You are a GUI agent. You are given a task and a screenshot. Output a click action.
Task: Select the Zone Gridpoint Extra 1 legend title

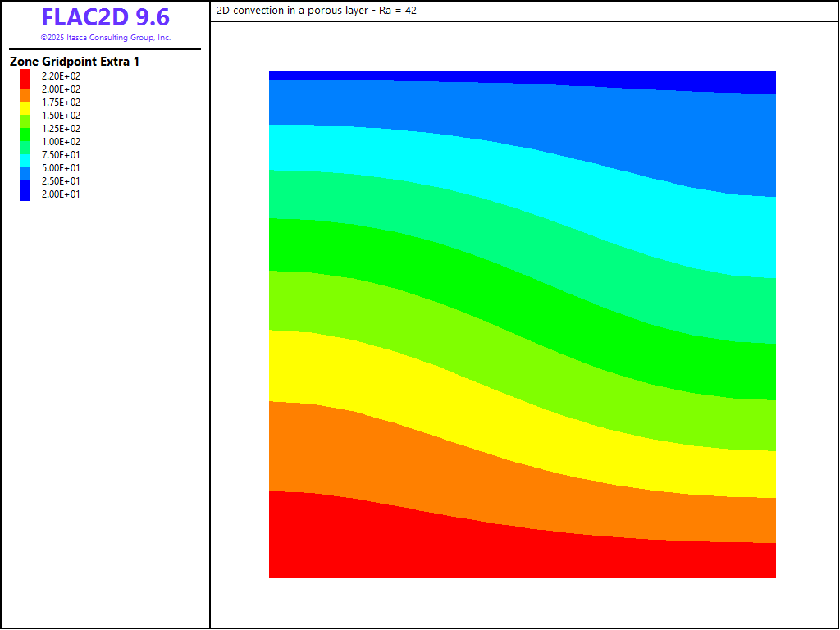tap(75, 62)
